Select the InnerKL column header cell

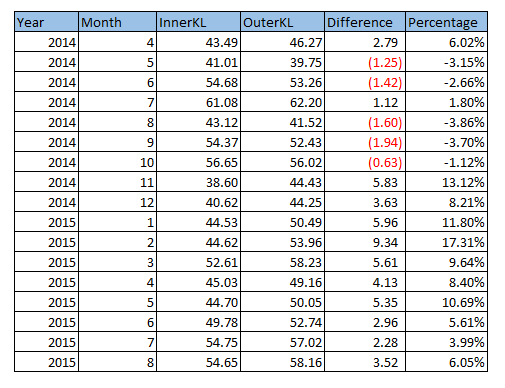point(198,22)
